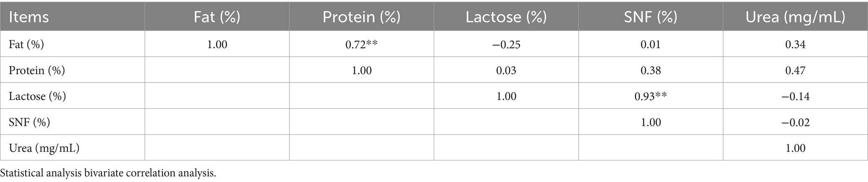Click the Items column header
The image size is (868, 182).
[29, 17]
